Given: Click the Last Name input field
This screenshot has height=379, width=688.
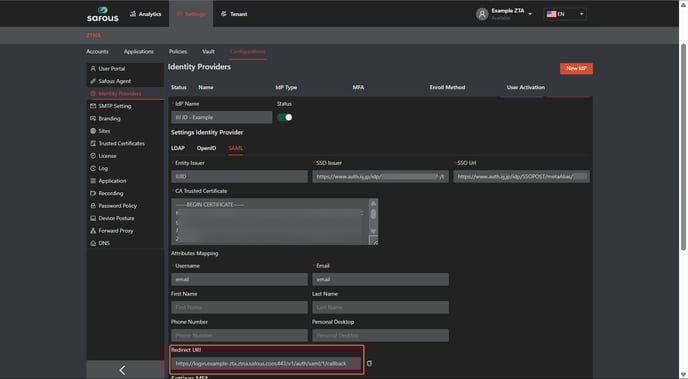Looking at the screenshot, I should click(380, 307).
